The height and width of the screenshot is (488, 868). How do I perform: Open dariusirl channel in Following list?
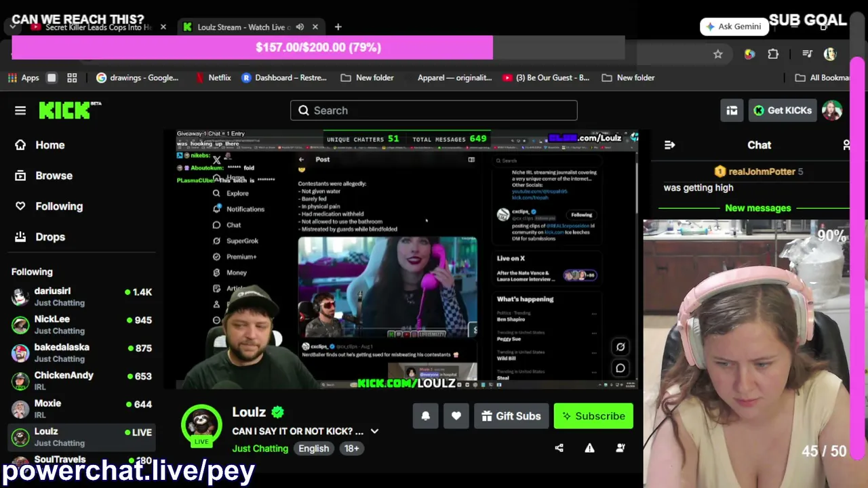pyautogui.click(x=81, y=296)
